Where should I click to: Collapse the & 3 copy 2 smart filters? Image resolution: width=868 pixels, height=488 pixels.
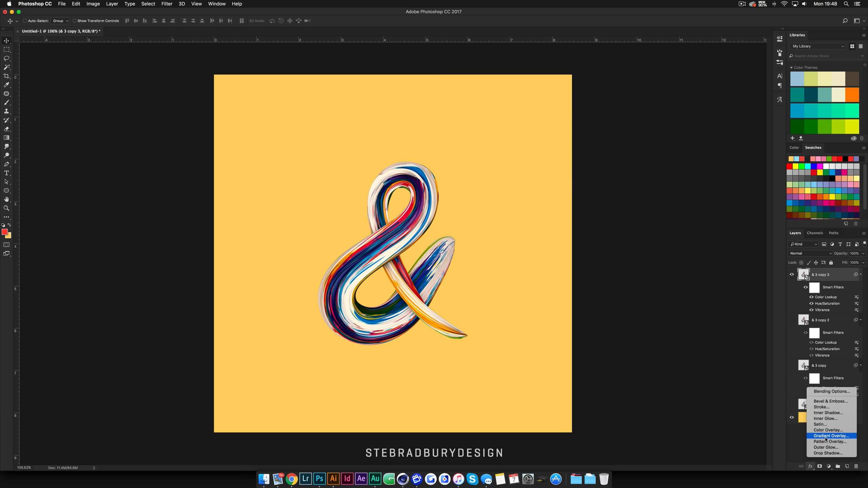click(861, 320)
